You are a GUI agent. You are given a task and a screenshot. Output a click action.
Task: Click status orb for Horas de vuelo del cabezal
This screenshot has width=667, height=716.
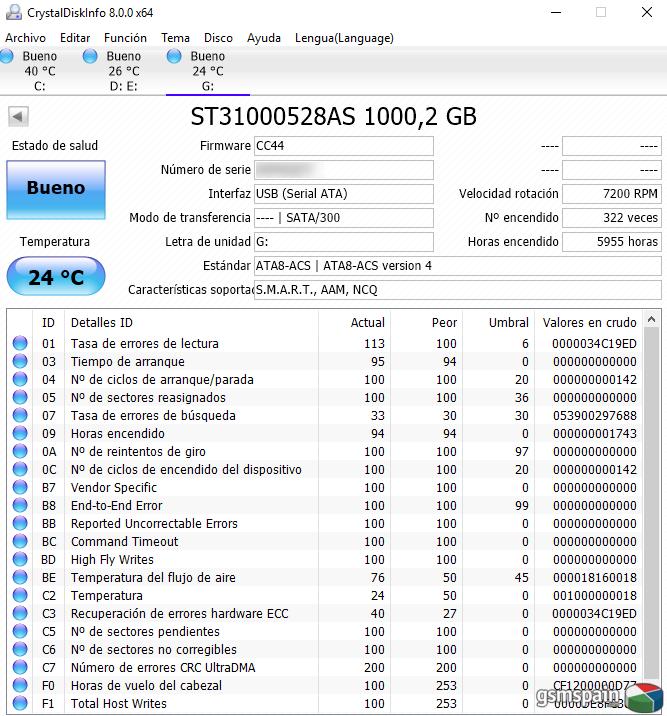click(x=20, y=685)
